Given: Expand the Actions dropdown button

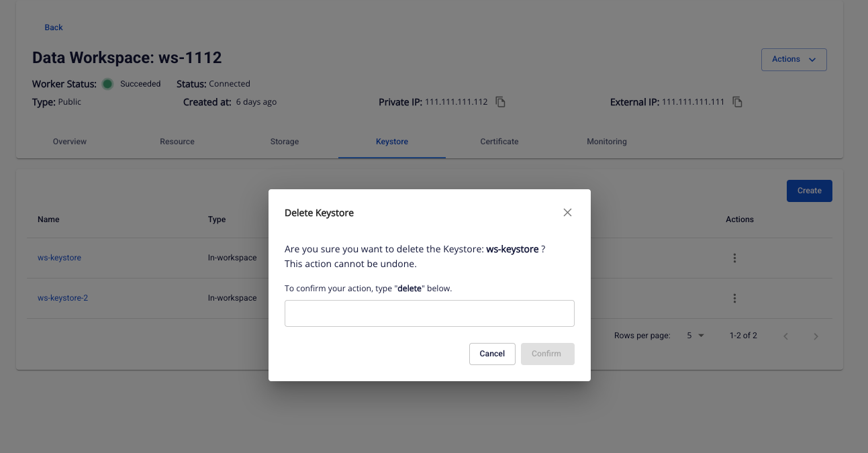Looking at the screenshot, I should click(793, 60).
